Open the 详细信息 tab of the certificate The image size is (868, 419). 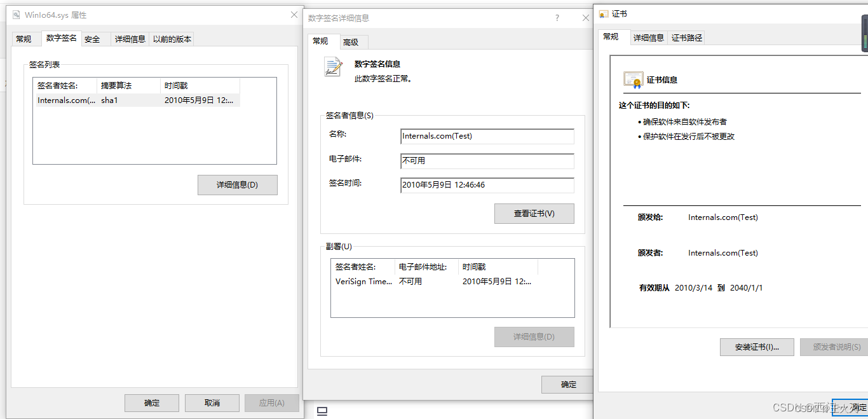(x=648, y=37)
